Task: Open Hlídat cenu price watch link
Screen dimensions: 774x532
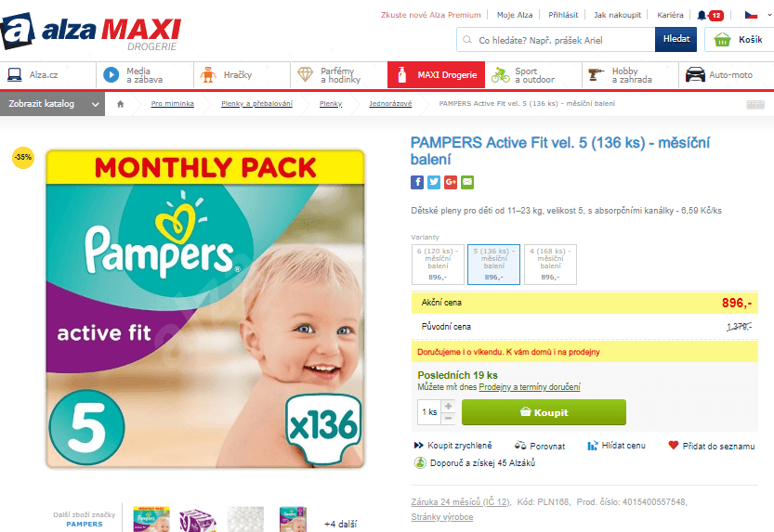Action: point(617,446)
